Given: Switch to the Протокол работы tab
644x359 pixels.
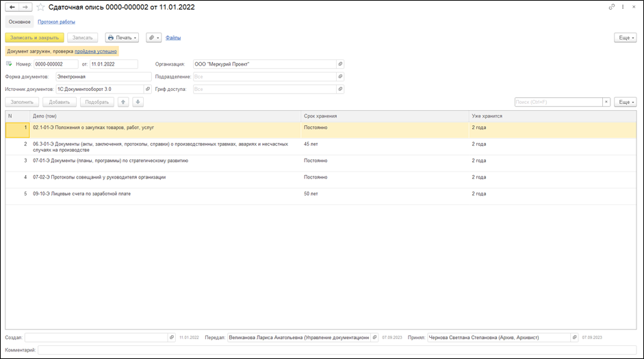Looking at the screenshot, I should pyautogui.click(x=62, y=22).
